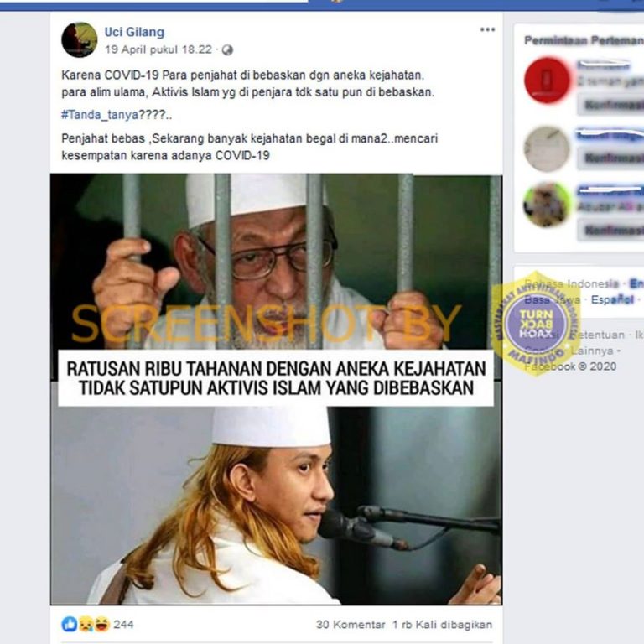
Task: View the 30 Komentar comments
Action: [351, 624]
